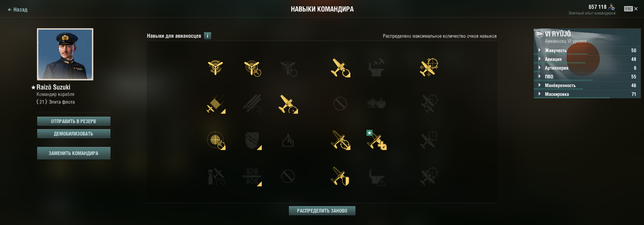The height and width of the screenshot is (225, 644).
Task: Expand the Авиация parameter row
Action: pos(587,59)
